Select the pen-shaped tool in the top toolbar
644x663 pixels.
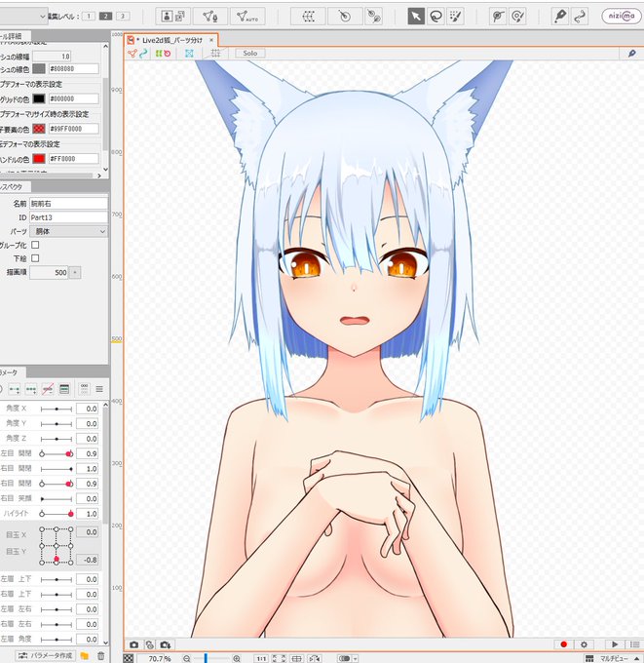coord(560,17)
